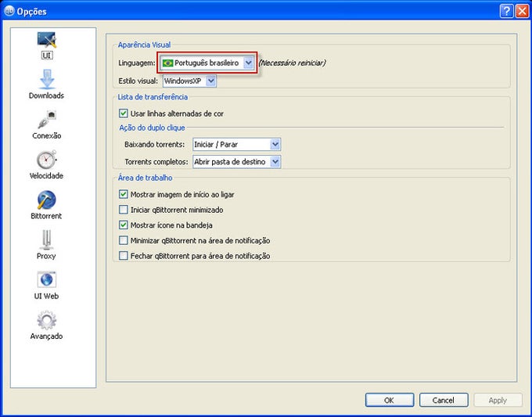
Task: Click the help question mark in title bar
Action: [x=506, y=11]
